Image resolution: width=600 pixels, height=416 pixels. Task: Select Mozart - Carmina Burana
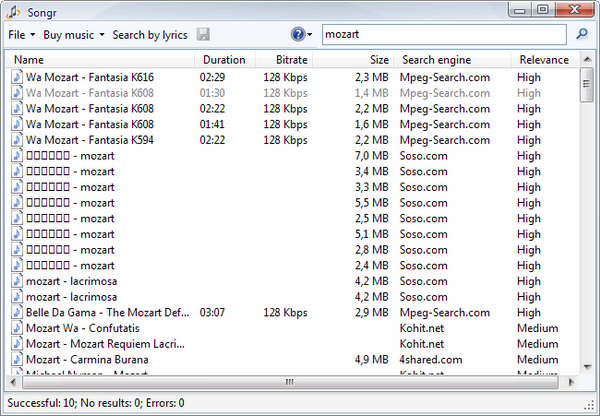coord(87,359)
